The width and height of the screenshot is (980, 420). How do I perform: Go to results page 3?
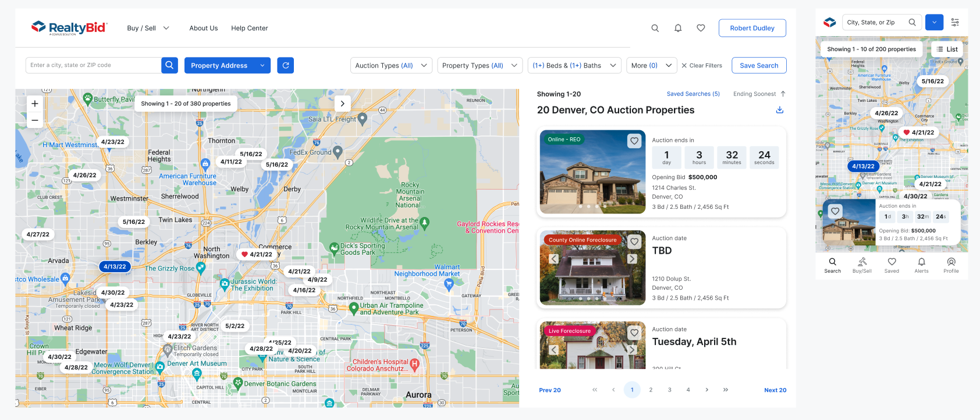point(669,390)
